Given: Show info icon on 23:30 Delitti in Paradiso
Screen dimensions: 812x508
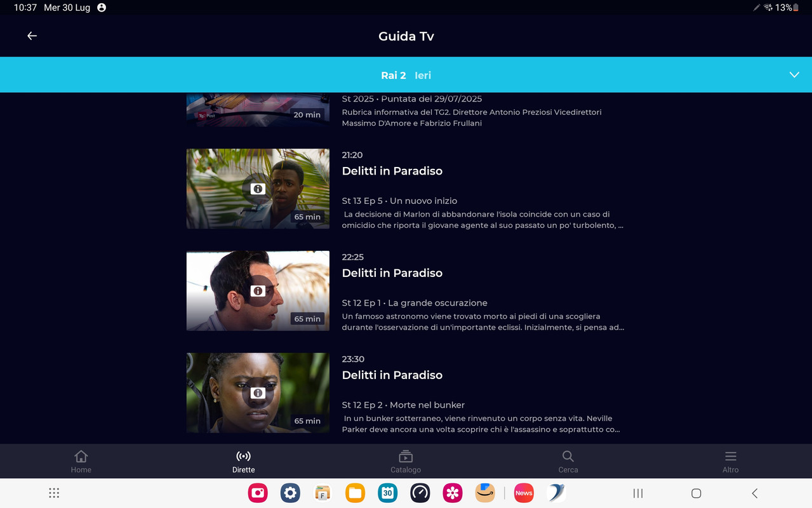Looking at the screenshot, I should pyautogui.click(x=258, y=393).
